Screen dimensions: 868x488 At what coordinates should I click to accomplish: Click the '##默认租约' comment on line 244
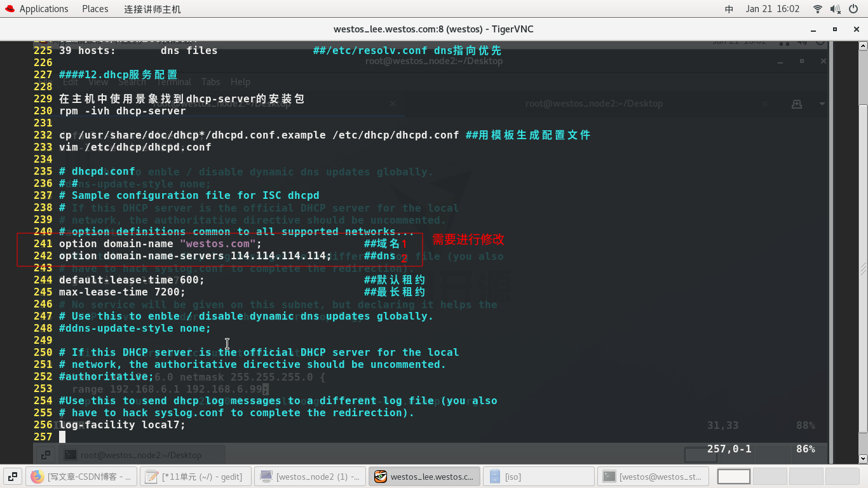(395, 280)
